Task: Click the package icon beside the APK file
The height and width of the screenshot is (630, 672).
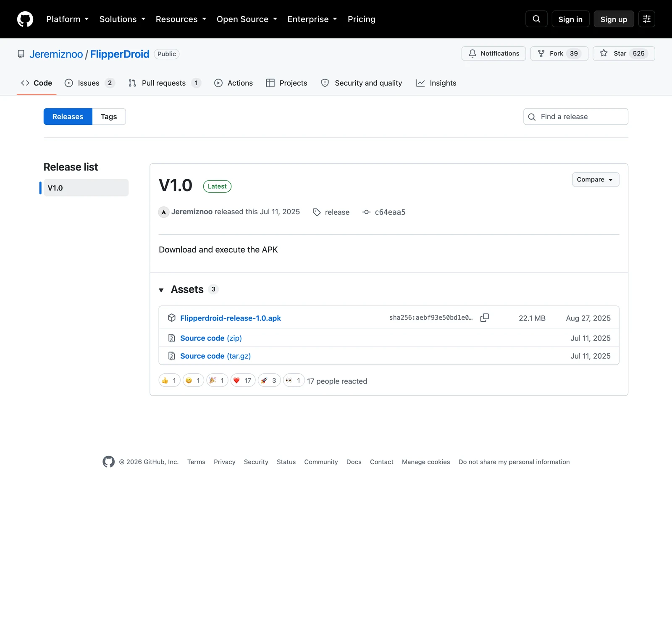Action: tap(171, 318)
